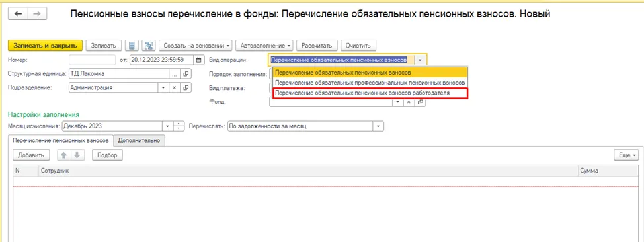Open the Фонд dropdown arrow
This screenshot has width=644, height=242.
[x=397, y=102]
